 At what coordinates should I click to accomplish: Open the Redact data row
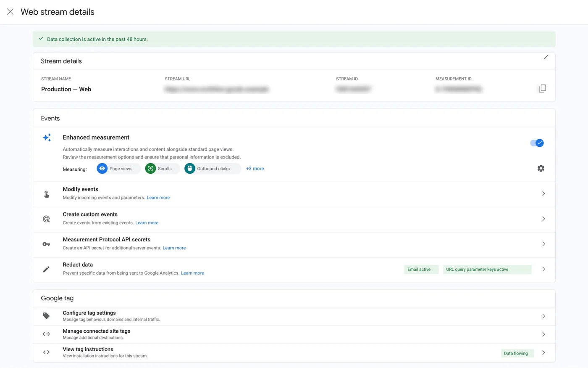point(294,270)
